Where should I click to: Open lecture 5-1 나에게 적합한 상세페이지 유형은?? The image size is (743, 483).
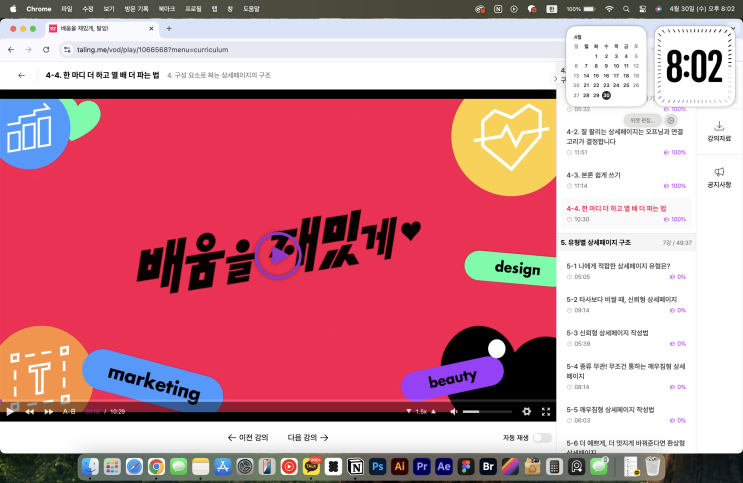626,271
